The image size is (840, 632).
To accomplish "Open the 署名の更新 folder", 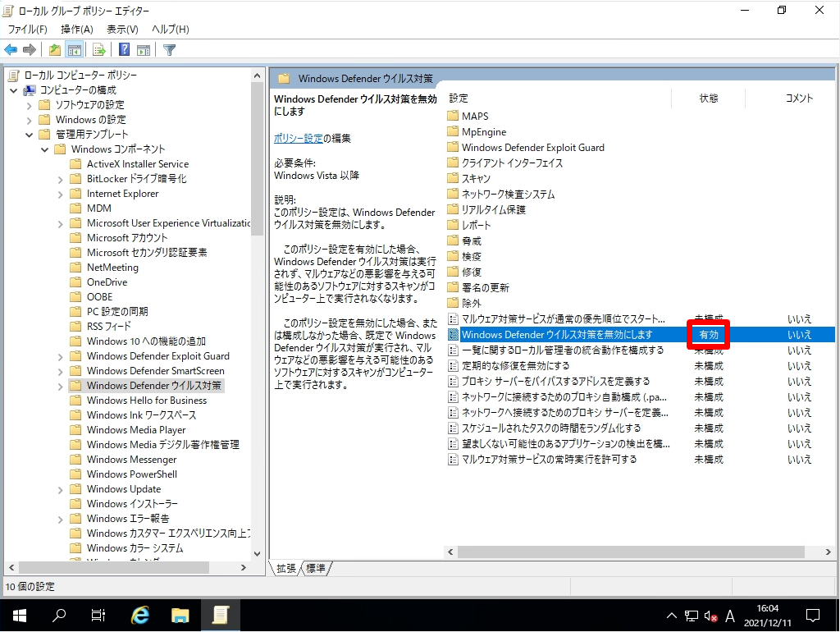I will click(478, 287).
